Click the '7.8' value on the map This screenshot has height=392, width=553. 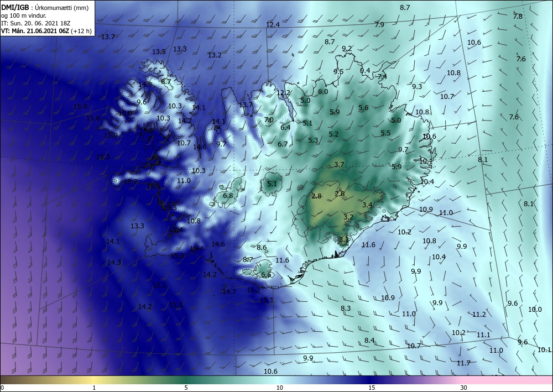[x=518, y=16]
